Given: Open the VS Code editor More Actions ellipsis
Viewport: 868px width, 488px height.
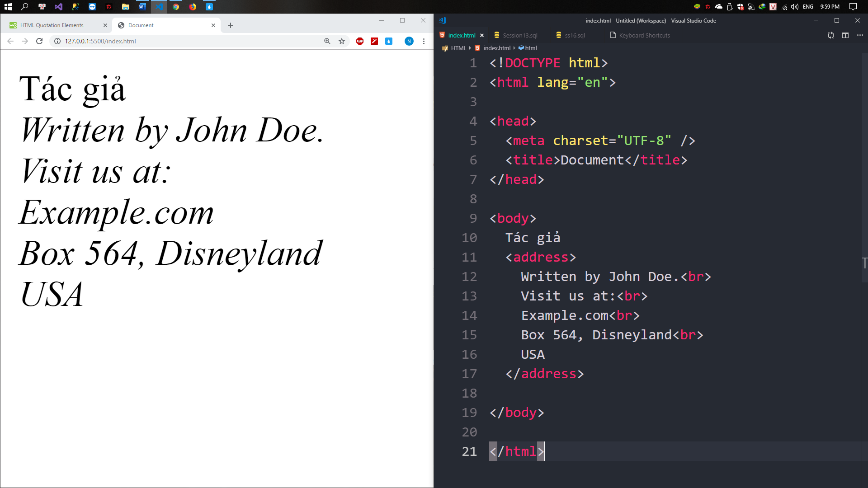Looking at the screenshot, I should [860, 35].
